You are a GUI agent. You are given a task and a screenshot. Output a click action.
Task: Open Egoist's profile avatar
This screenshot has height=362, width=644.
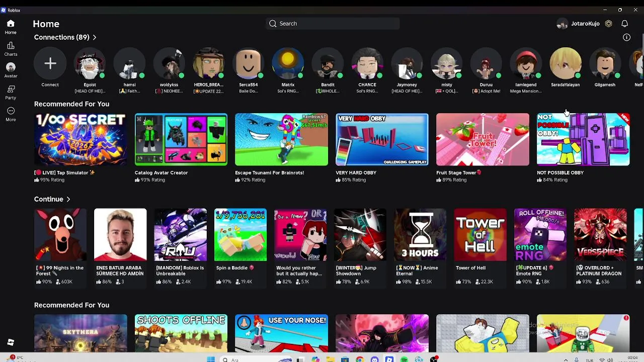click(x=90, y=63)
